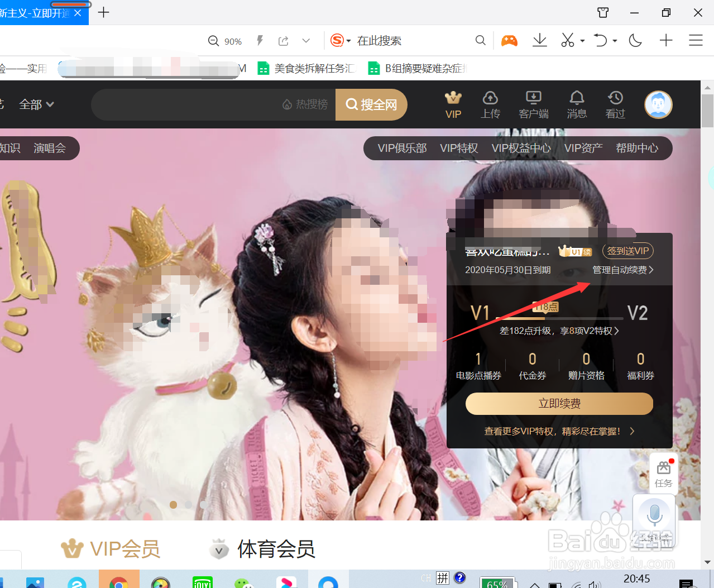Expand the screenshot tool dropdown arrow

click(x=582, y=41)
